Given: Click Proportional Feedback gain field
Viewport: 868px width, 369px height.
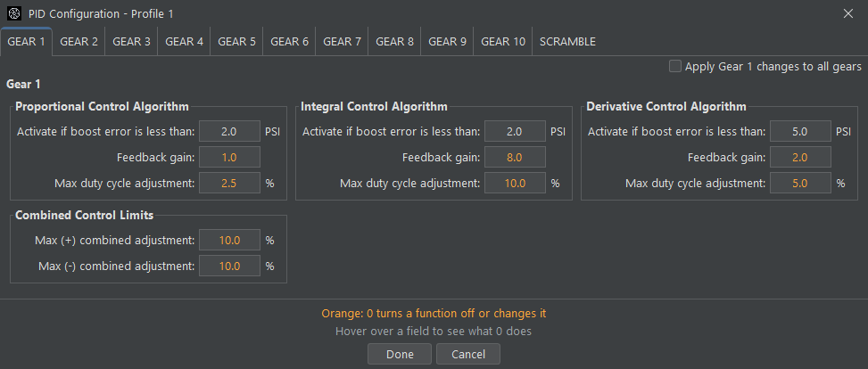Looking at the screenshot, I should coord(229,157).
